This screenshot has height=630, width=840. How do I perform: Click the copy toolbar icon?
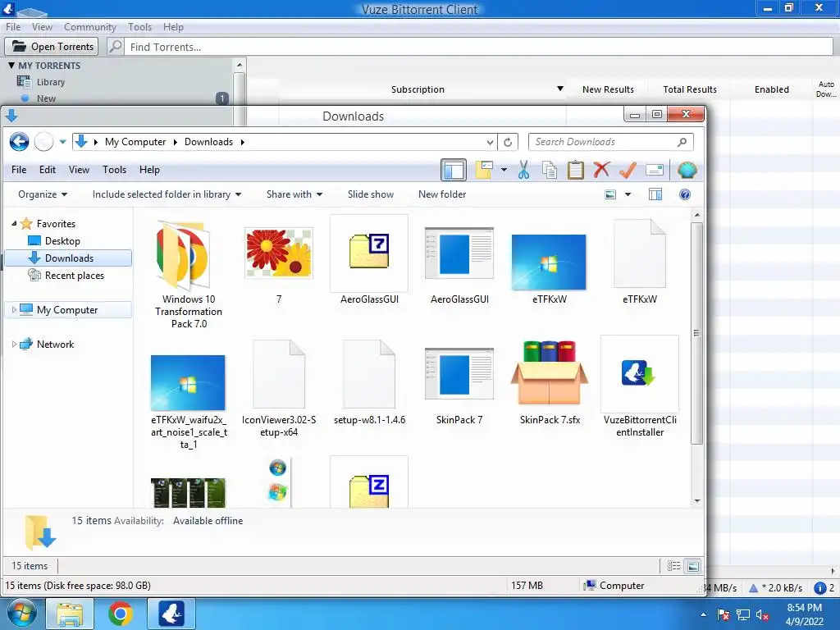tap(549, 171)
